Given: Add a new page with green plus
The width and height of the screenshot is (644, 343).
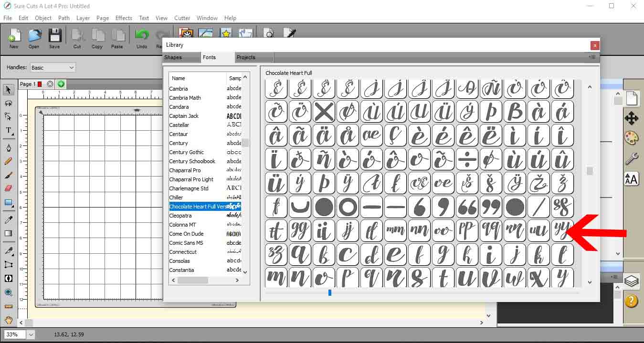Looking at the screenshot, I should coord(61,84).
